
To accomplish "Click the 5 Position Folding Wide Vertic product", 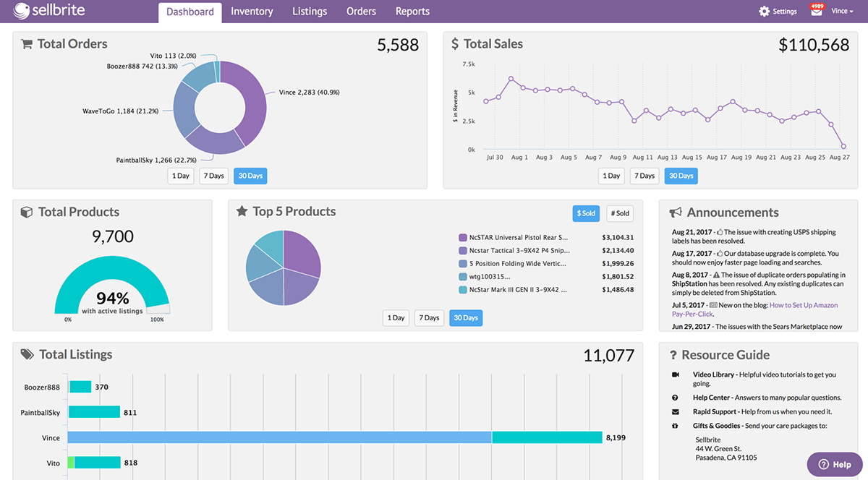I will tap(518, 263).
